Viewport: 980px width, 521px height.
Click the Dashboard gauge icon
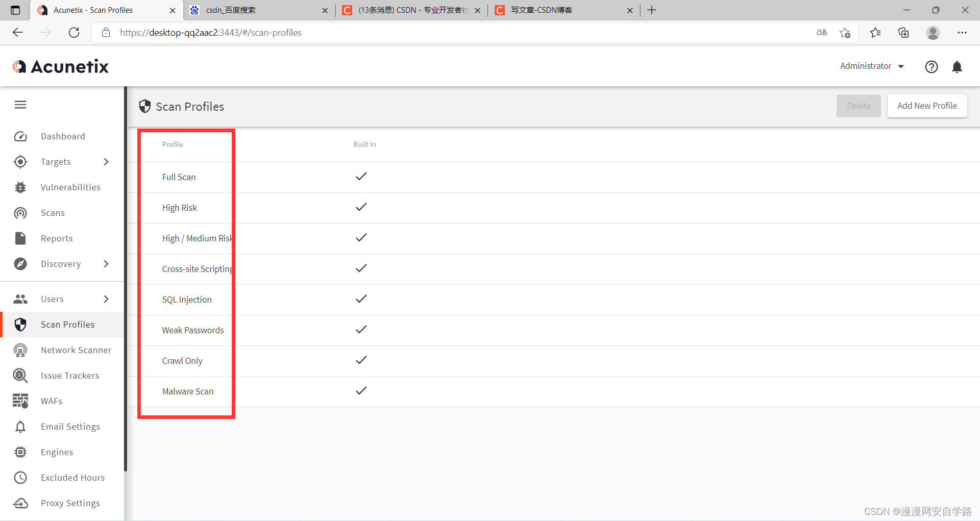pyautogui.click(x=20, y=136)
